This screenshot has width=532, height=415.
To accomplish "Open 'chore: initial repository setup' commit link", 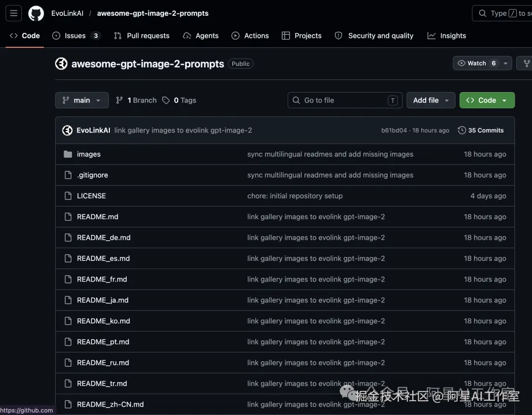I will pos(295,196).
